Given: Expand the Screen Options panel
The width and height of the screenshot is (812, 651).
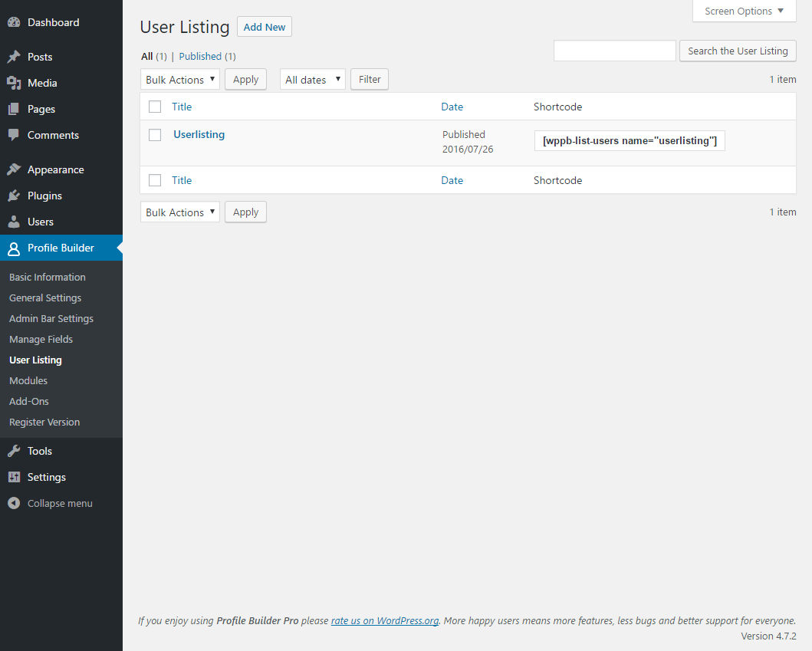Looking at the screenshot, I should (x=742, y=11).
